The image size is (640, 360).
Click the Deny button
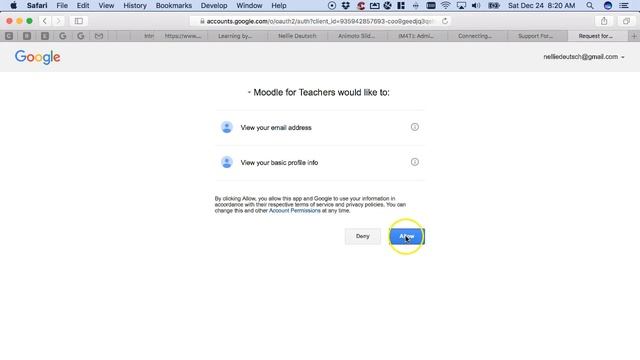click(362, 236)
